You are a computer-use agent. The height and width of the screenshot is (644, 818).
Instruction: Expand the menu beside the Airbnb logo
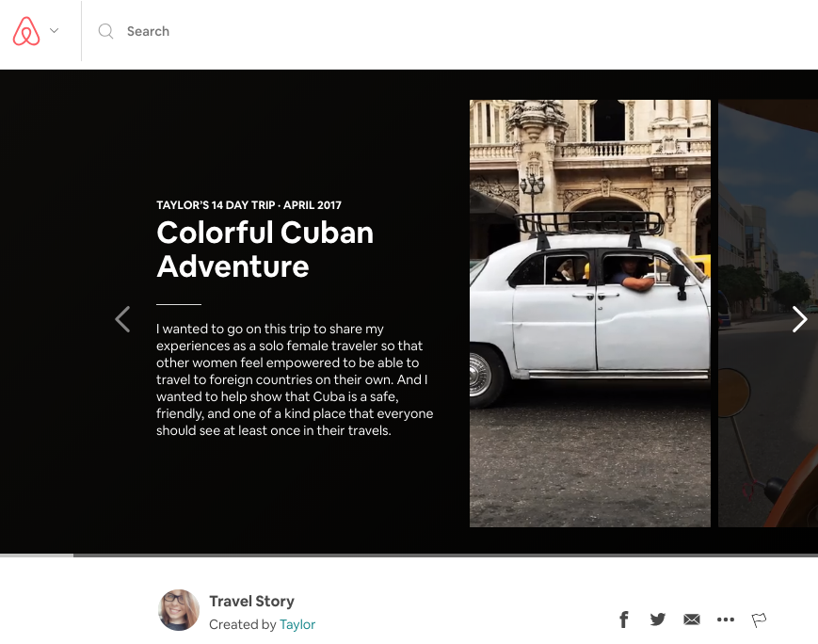pyautogui.click(x=54, y=30)
